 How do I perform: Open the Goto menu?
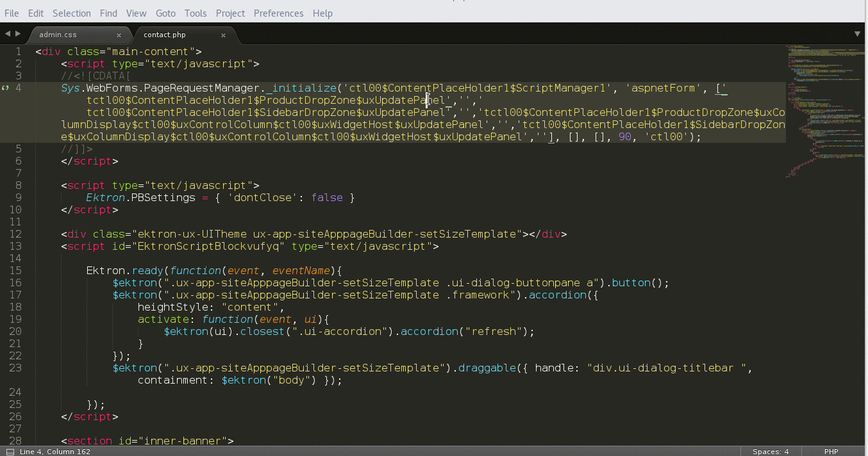(165, 13)
